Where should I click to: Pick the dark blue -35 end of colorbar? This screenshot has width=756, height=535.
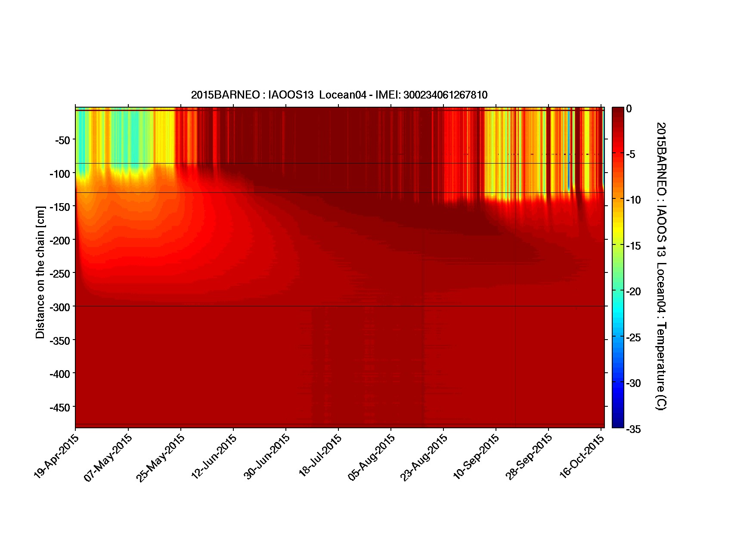click(x=617, y=425)
